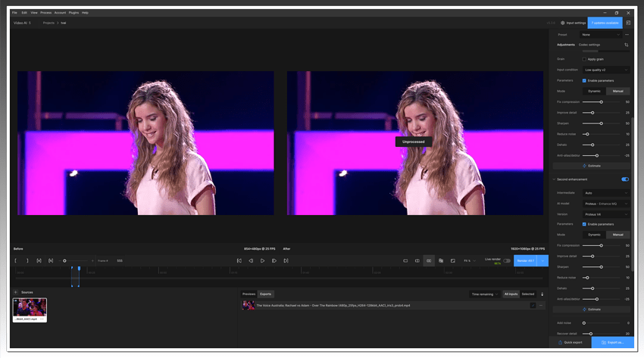Open the Process menu
The width and height of the screenshot is (644, 358).
tap(46, 13)
